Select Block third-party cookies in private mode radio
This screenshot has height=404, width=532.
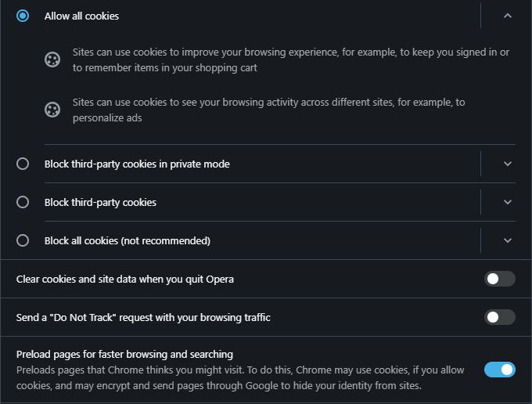tap(23, 164)
